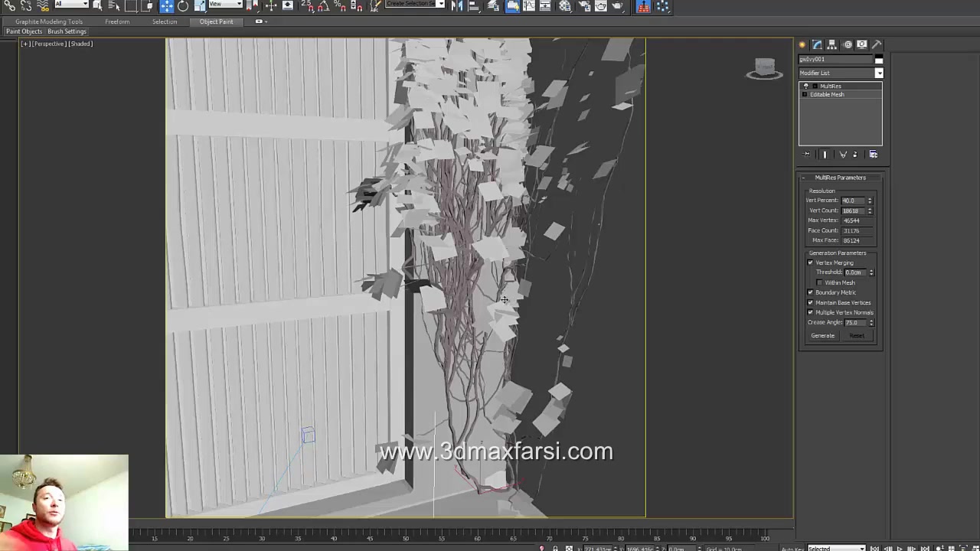The height and width of the screenshot is (551, 980).
Task: Open the Graphite Modeling Tools tab
Action: click(x=49, y=21)
